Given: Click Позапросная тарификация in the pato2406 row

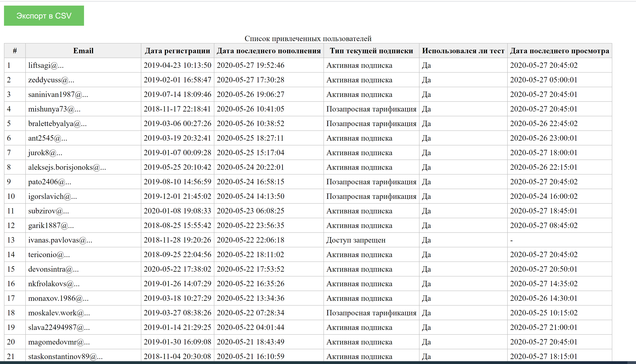Looking at the screenshot, I should [x=371, y=182].
